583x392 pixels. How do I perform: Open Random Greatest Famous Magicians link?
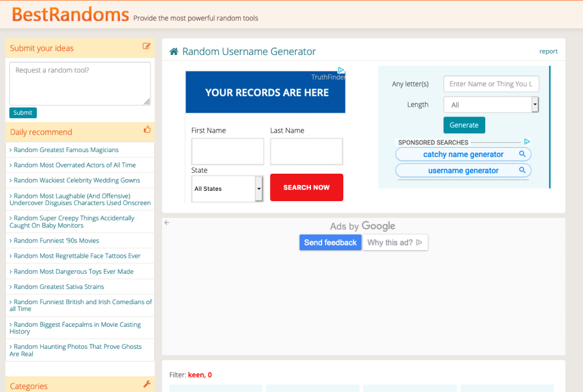coord(66,150)
